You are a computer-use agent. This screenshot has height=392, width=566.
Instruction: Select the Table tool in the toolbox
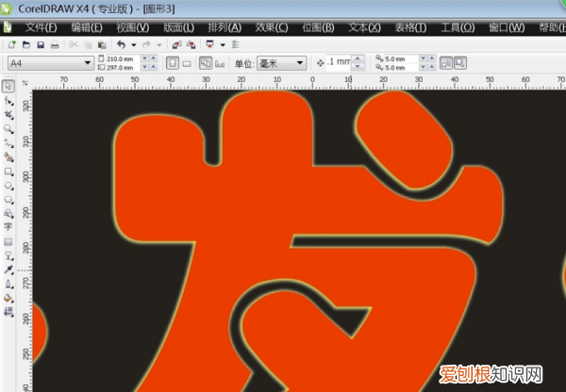coord(8,241)
